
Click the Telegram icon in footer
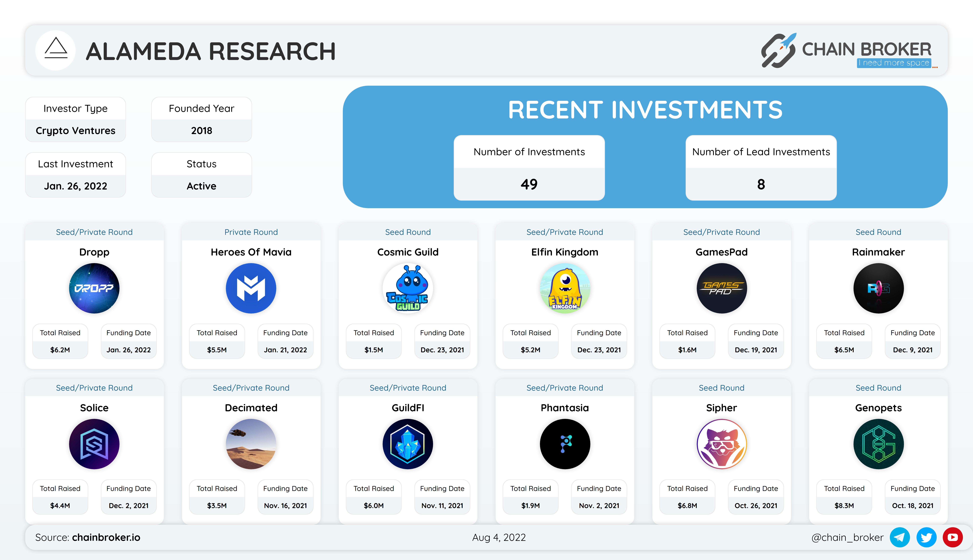pos(900,537)
